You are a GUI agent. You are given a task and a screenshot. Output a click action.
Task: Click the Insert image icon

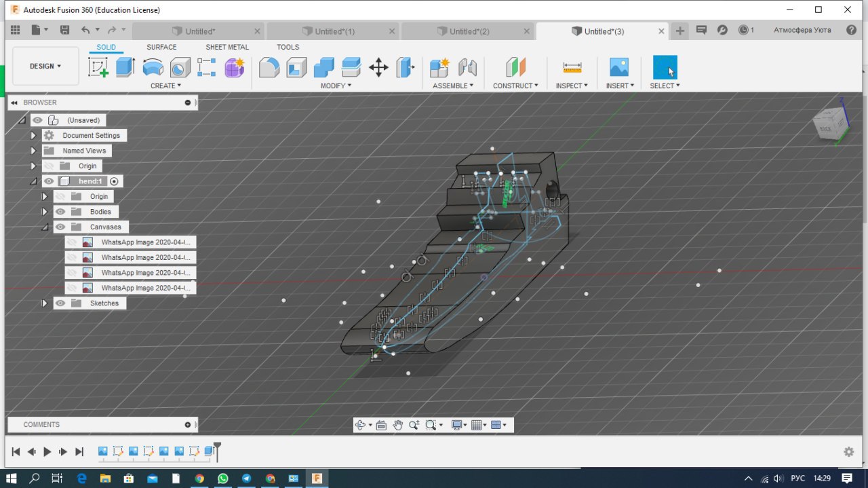[619, 67]
